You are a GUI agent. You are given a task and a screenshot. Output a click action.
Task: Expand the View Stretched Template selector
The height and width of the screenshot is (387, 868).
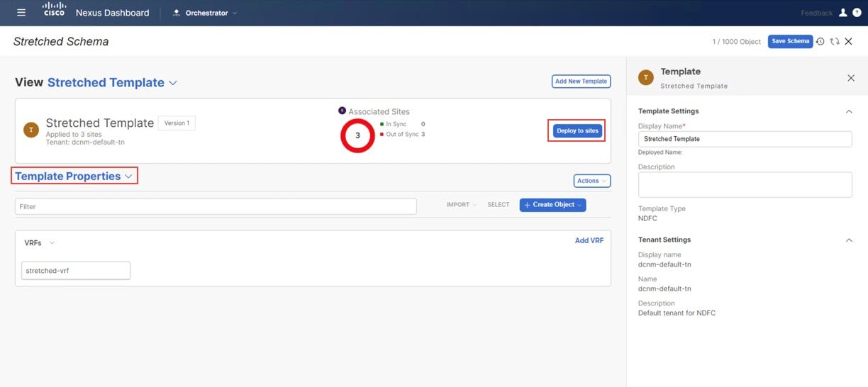(112, 83)
